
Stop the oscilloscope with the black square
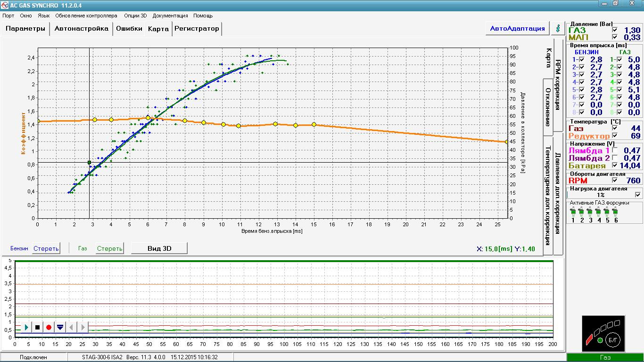[37, 327]
